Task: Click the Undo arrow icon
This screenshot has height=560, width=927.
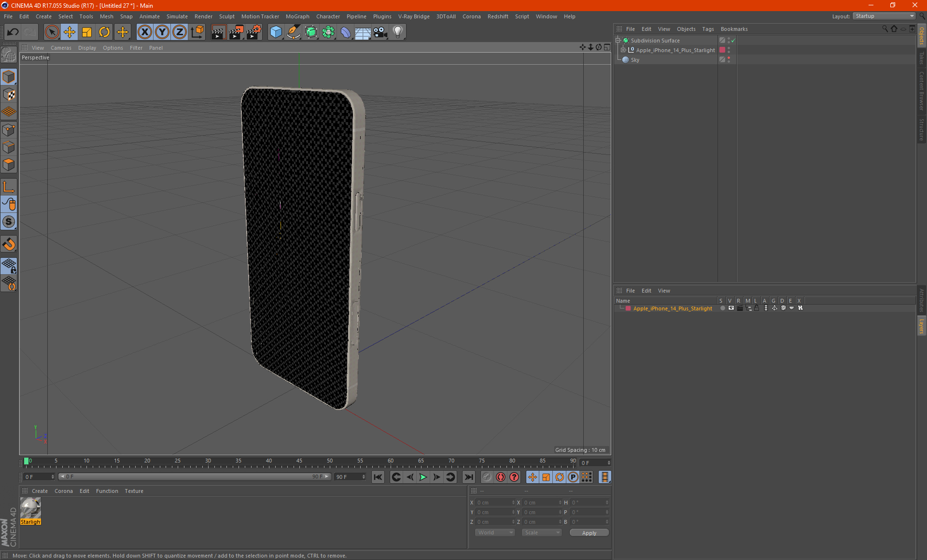Action: click(13, 32)
